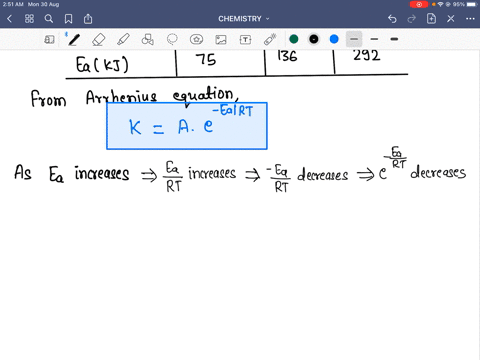Select the Highlighter tool
480x360 pixels.
click(x=123, y=40)
